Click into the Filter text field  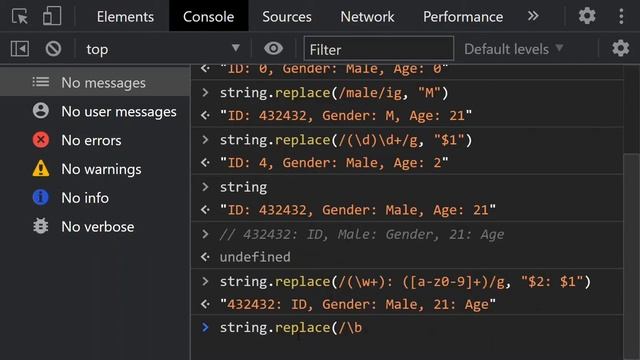379,49
